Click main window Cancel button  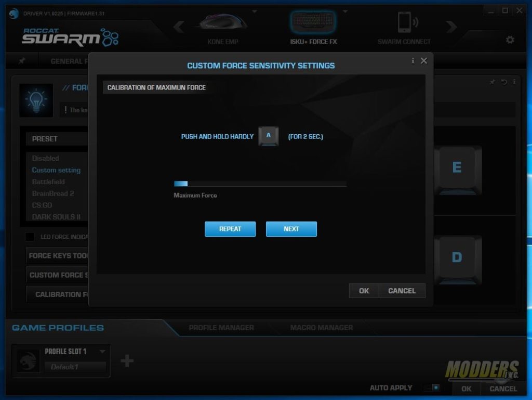(x=503, y=389)
